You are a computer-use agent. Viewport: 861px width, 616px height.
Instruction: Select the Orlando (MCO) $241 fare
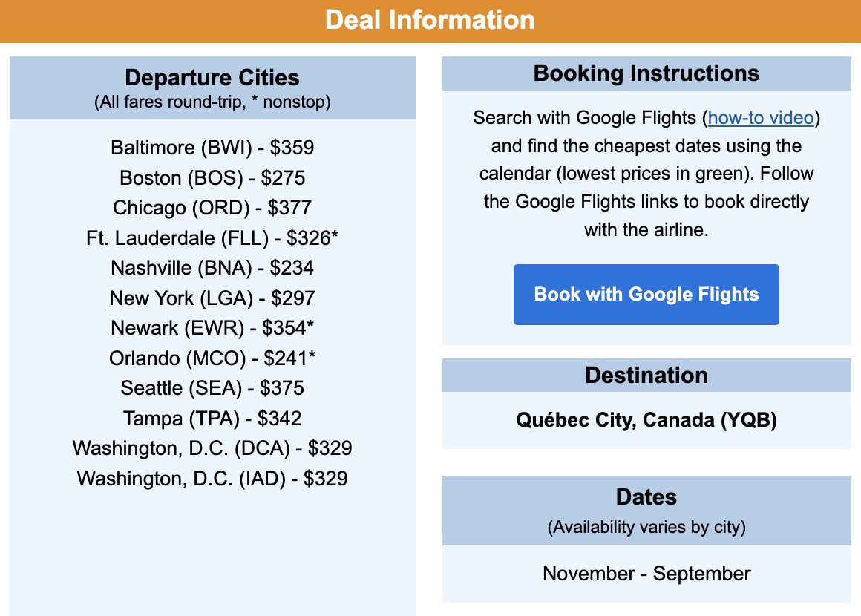pyautogui.click(x=212, y=358)
